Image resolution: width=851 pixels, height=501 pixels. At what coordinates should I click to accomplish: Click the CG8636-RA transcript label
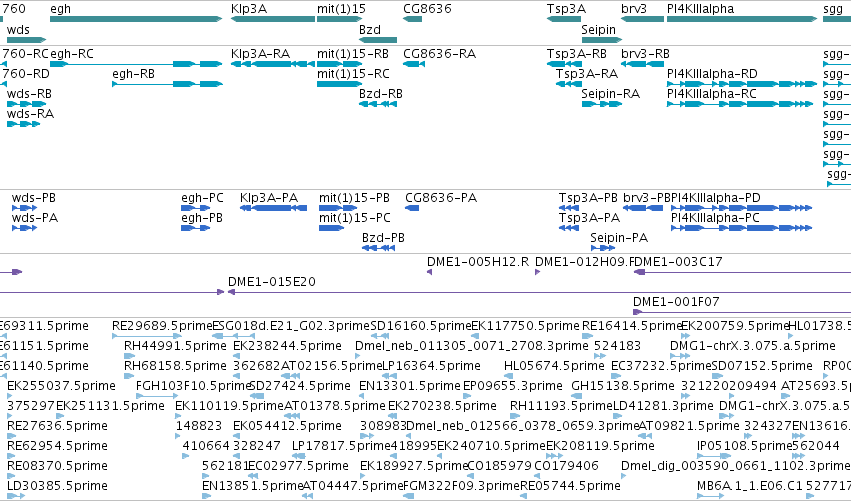[440, 54]
